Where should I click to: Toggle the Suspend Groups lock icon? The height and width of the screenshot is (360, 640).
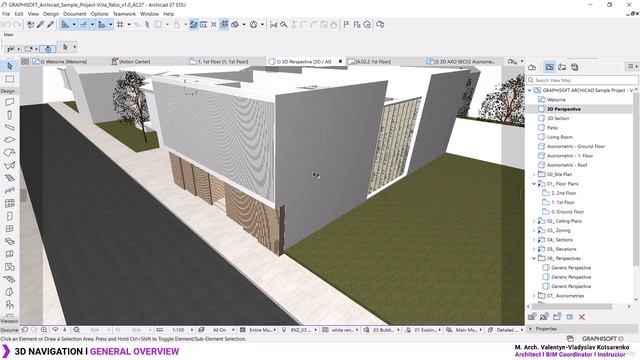(177, 25)
